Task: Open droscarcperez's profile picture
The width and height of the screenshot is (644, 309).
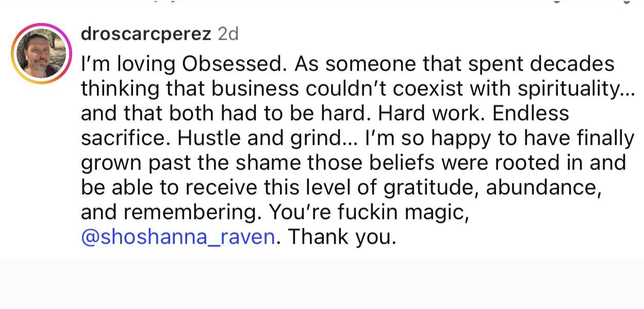Action: (41, 54)
